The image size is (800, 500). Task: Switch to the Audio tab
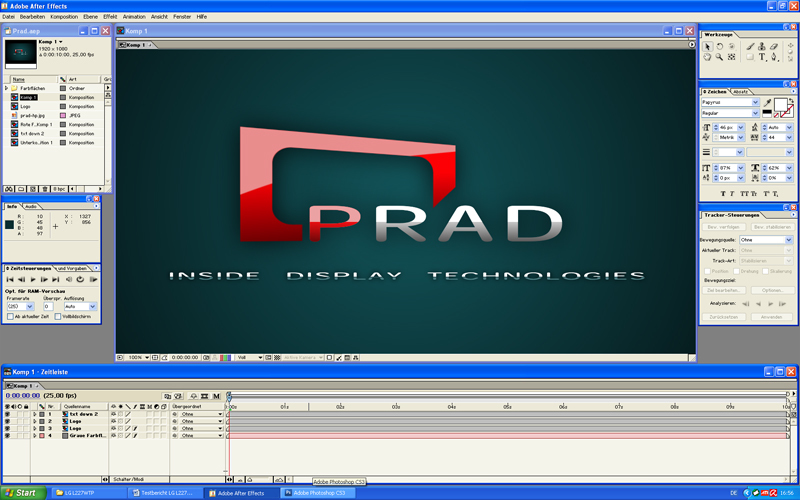click(x=31, y=207)
